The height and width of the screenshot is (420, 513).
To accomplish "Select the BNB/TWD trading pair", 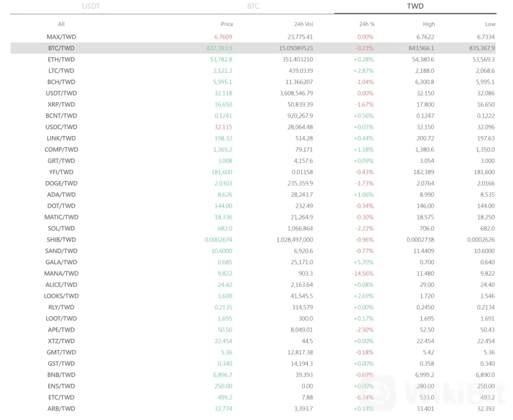I will pyautogui.click(x=61, y=375).
